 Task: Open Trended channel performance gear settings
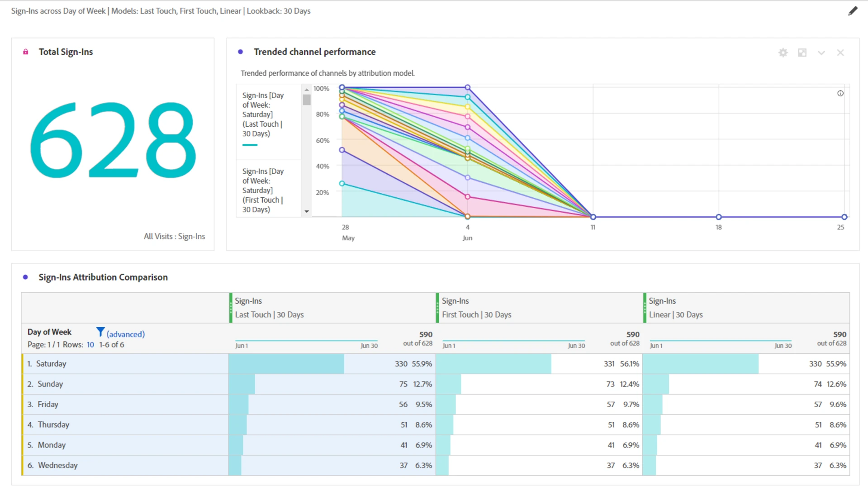pyautogui.click(x=783, y=53)
